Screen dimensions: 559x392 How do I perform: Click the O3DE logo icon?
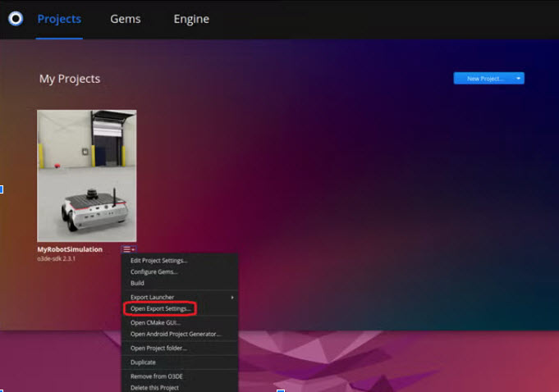click(x=16, y=19)
